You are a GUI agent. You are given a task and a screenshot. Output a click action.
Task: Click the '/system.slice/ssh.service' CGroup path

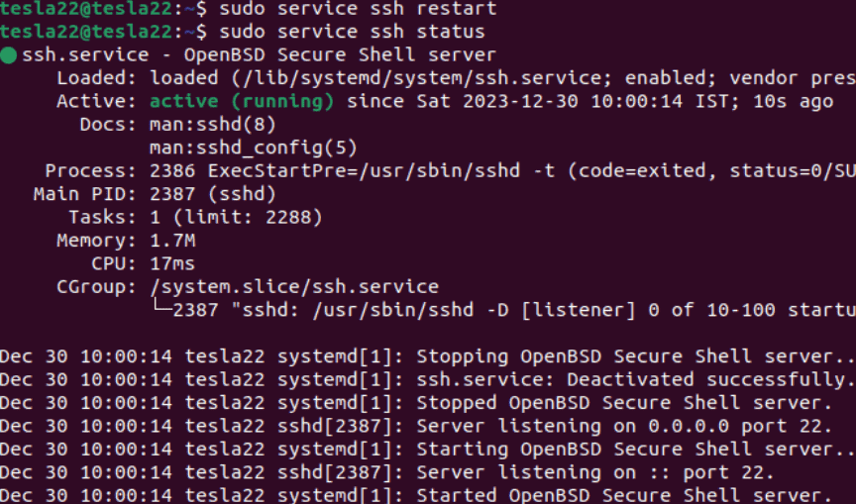pos(294,287)
